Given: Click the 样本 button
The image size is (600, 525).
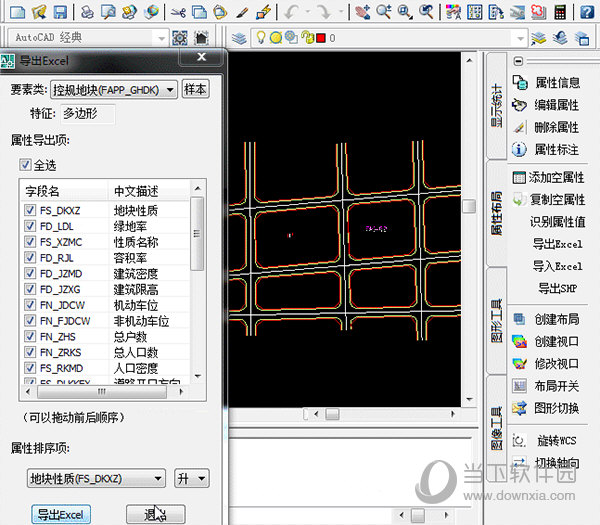Looking at the screenshot, I should click(196, 89).
